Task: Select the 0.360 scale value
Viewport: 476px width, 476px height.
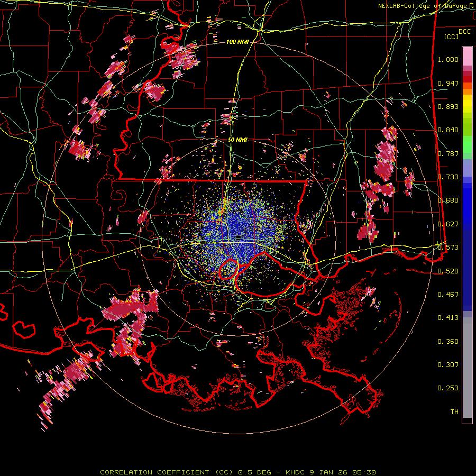Action: (448, 342)
